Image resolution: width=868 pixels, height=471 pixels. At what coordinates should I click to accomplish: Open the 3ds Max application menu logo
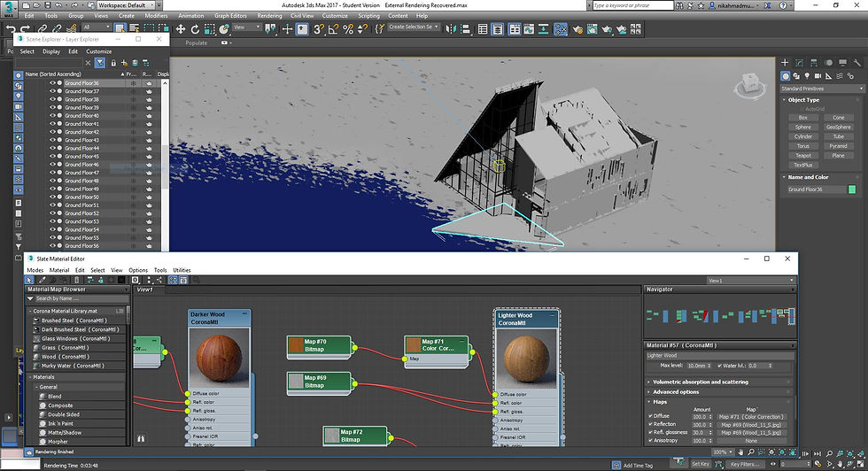click(x=9, y=8)
